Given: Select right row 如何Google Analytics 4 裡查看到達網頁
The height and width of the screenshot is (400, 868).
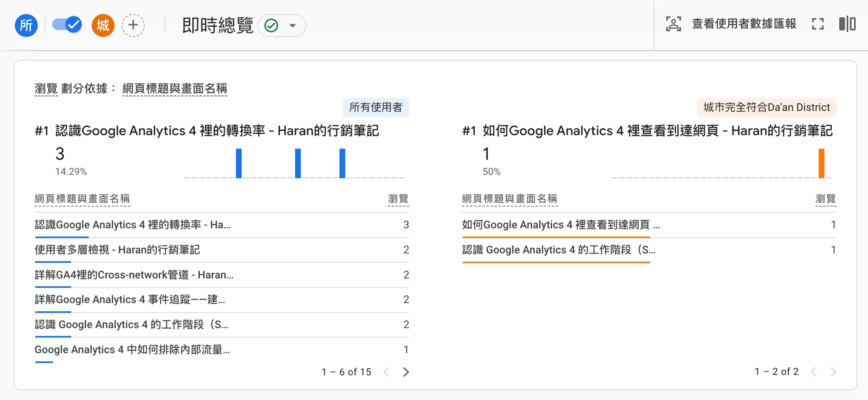Looking at the screenshot, I should coord(649,225).
